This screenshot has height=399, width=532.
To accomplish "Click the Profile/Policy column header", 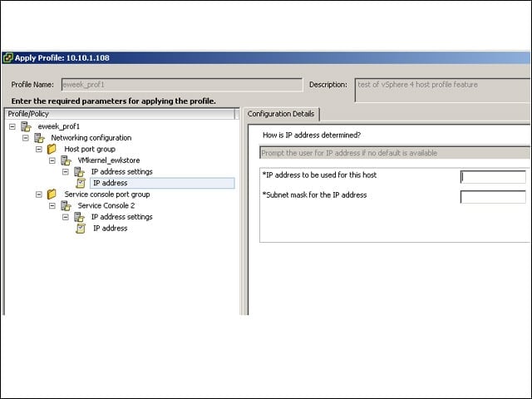I will tap(121, 114).
